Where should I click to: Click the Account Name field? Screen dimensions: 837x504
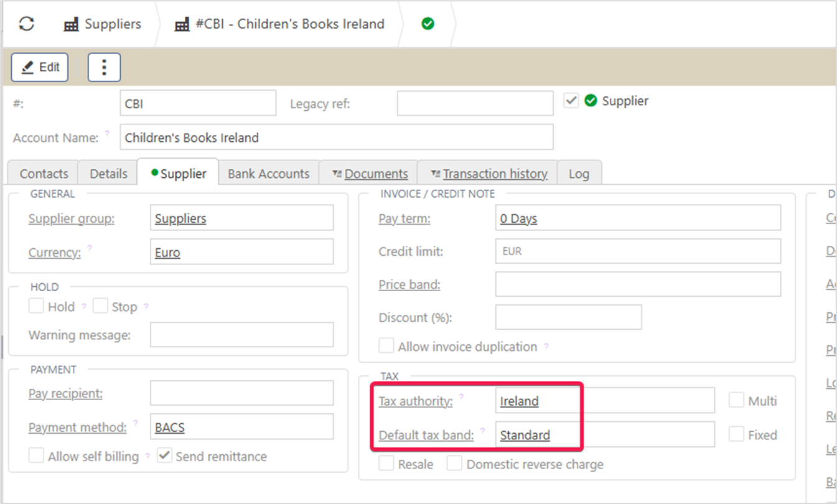[x=337, y=137]
